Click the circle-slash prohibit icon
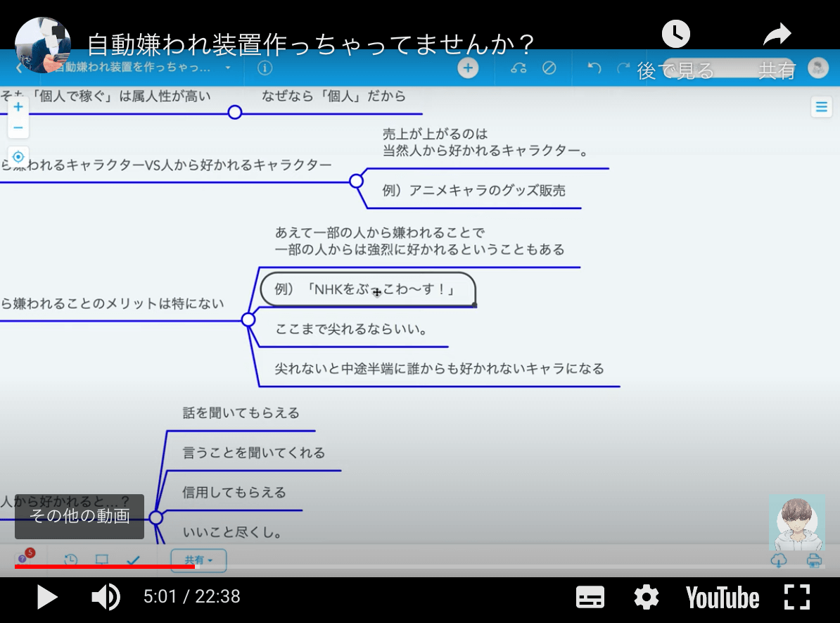 click(x=549, y=68)
